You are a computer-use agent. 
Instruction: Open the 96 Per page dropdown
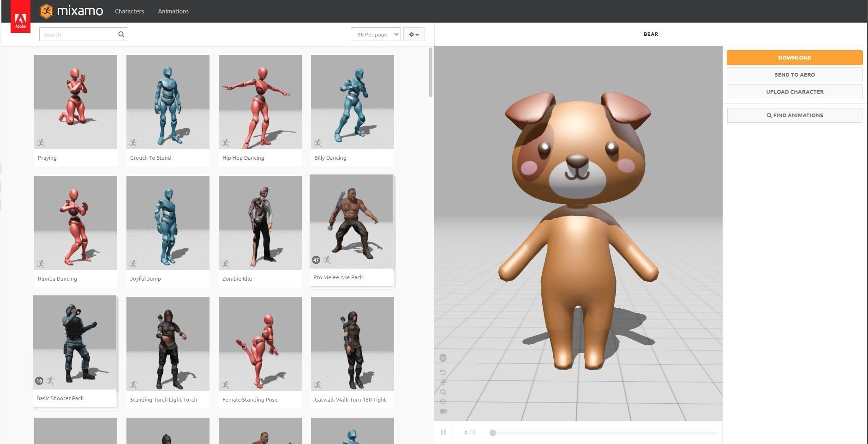(x=376, y=34)
